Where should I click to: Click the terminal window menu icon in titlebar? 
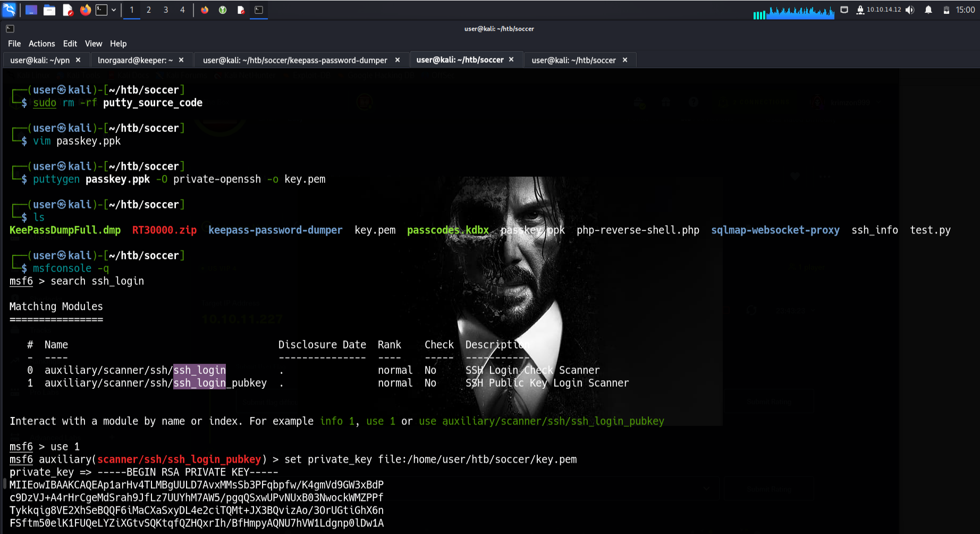(x=10, y=29)
